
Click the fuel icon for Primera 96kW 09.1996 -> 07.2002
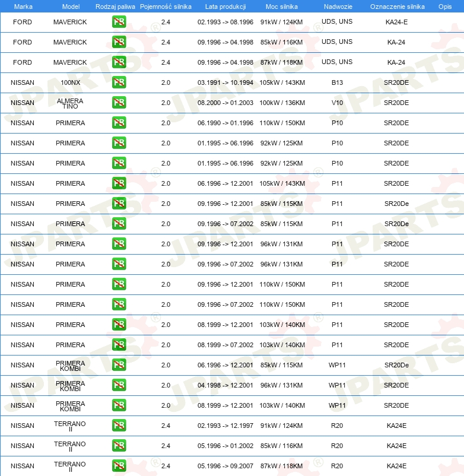pyautogui.click(x=119, y=264)
